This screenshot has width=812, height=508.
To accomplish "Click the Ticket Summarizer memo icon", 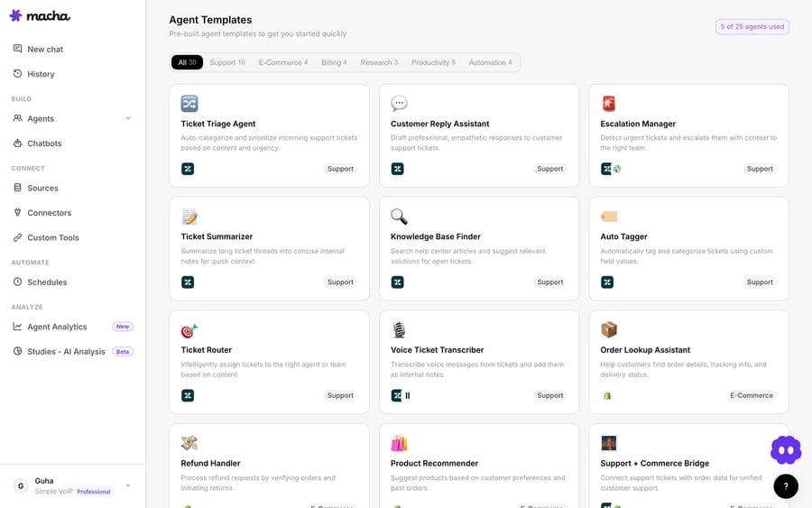I will [189, 217].
